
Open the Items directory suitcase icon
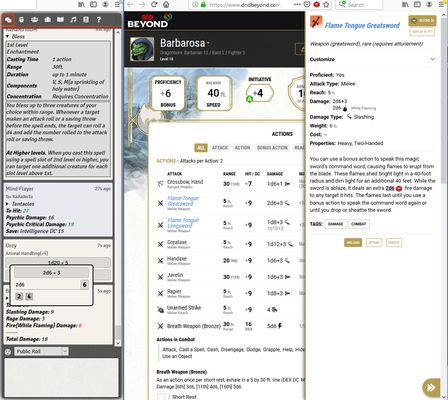pos(48,20)
